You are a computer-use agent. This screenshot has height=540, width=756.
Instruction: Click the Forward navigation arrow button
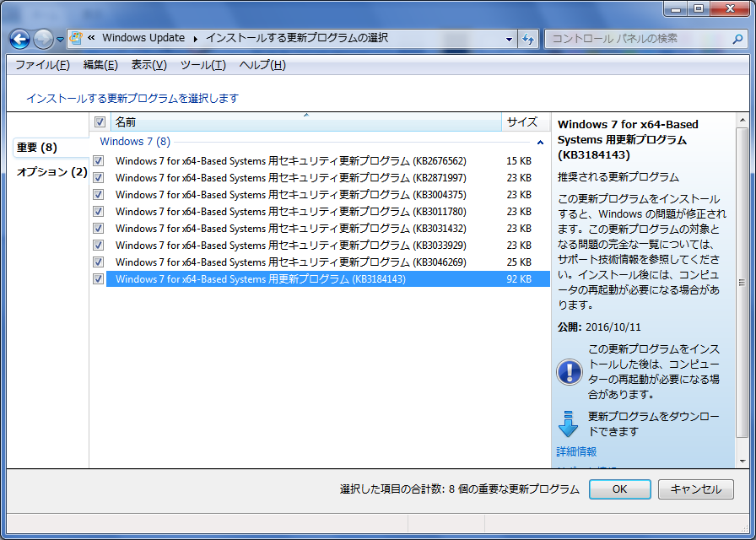43,39
